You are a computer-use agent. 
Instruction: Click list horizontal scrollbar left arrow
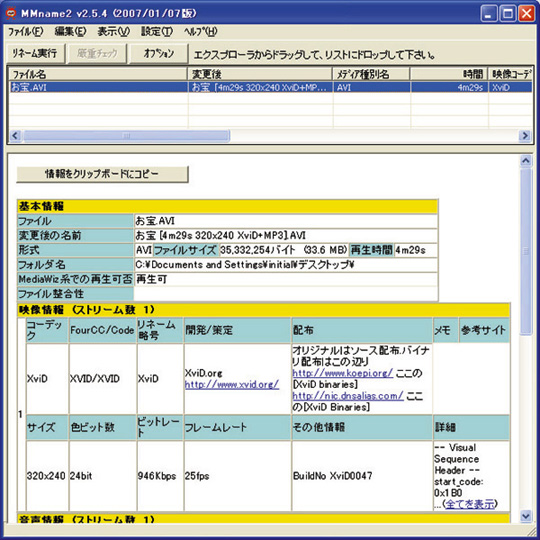click(x=15, y=135)
